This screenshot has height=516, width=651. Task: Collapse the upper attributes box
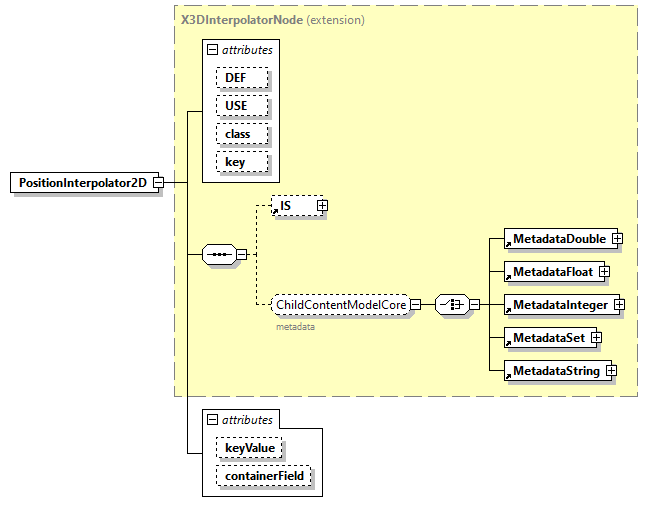tap(212, 49)
